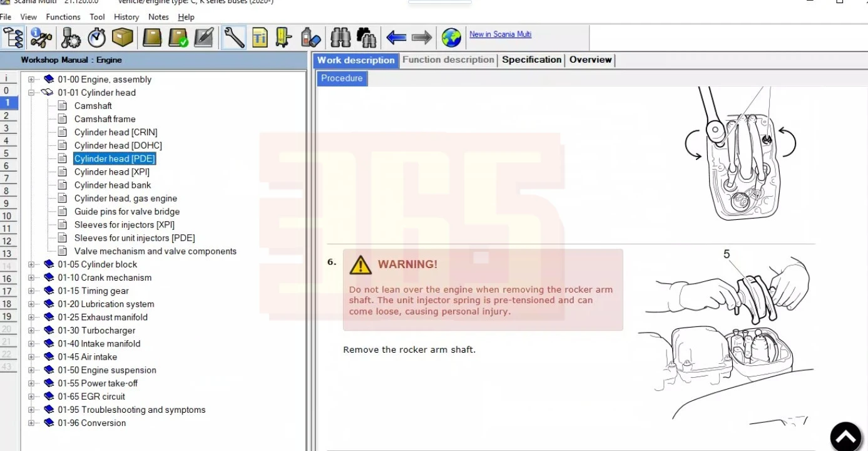868x451 pixels.
Task: Click the dark double binoculars icon
Action: (366, 38)
